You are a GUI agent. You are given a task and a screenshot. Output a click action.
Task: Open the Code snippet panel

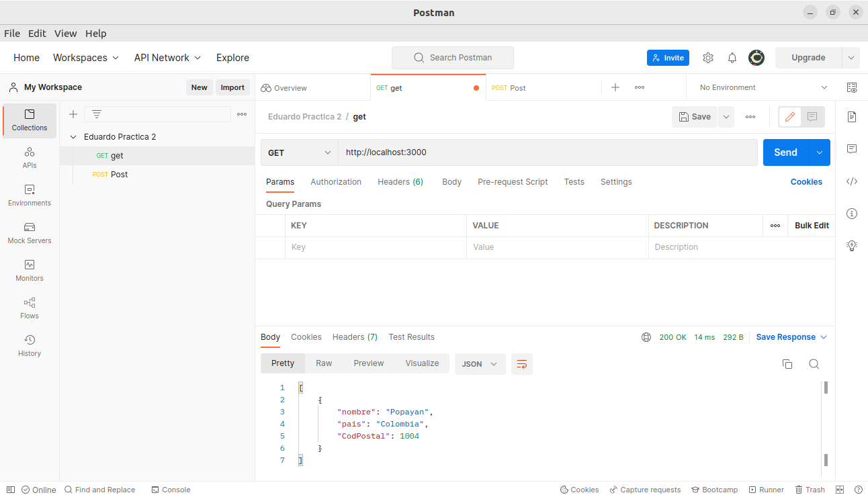852,181
